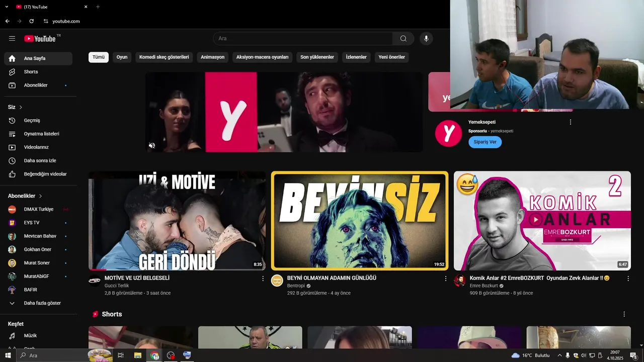Screen dimensions: 644x362
Task: Open Ana Sayfa in the sidebar
Action: pyautogui.click(x=38, y=58)
